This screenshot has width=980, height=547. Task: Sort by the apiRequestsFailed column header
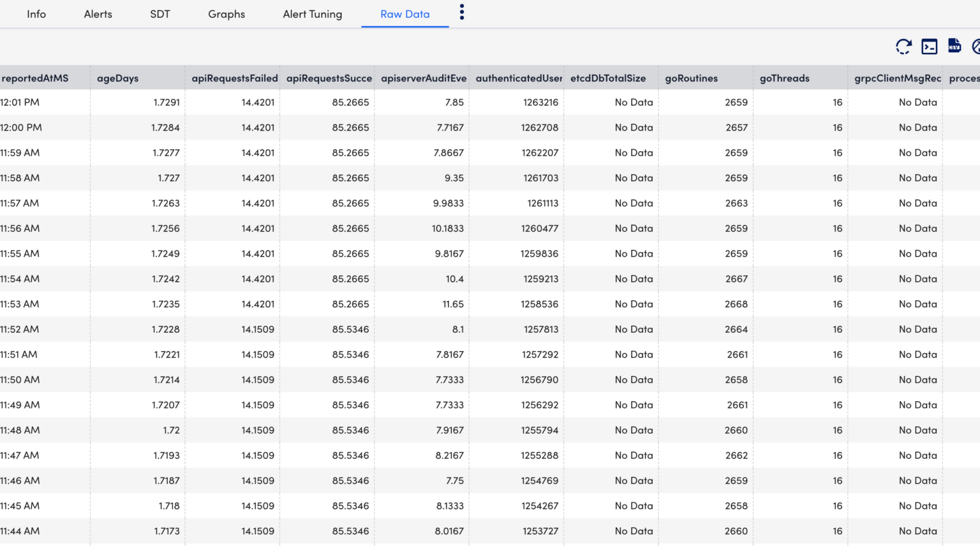pyautogui.click(x=235, y=78)
